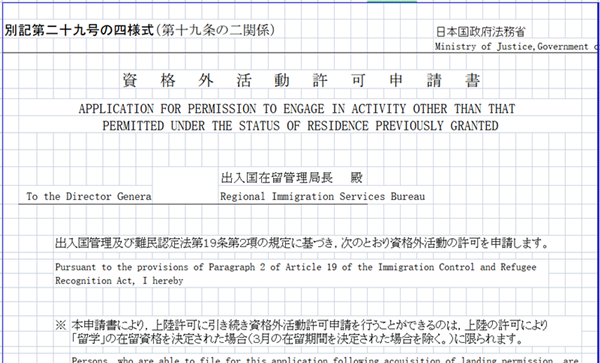Select the To the Director Genera cell
This screenshot has height=363, width=600.
(x=89, y=197)
